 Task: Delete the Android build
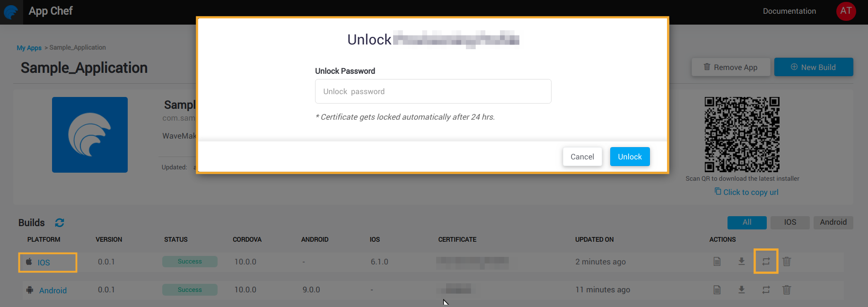coord(787,289)
